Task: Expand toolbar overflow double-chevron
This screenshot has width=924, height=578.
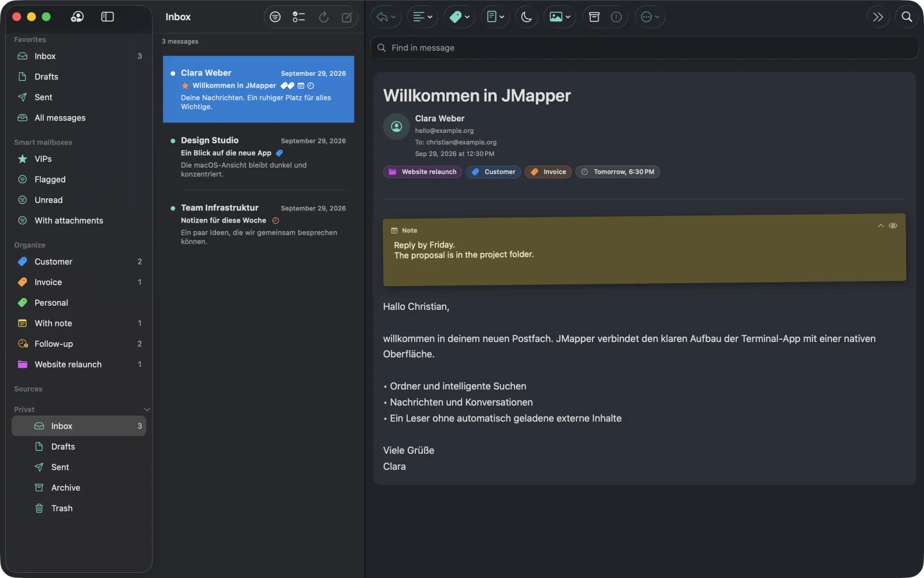Action: coord(878,17)
